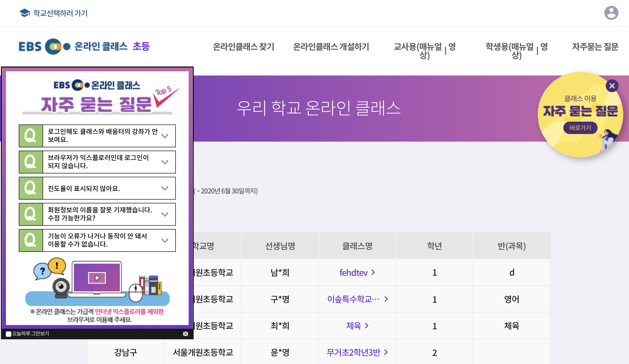Click arrow icon next to fehdtev class
This screenshot has width=629, height=364.
(x=373, y=272)
